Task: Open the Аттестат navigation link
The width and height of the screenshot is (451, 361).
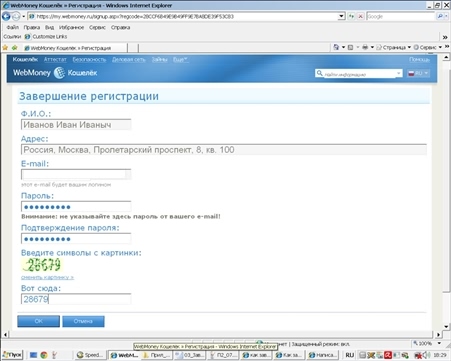Action: click(x=55, y=59)
